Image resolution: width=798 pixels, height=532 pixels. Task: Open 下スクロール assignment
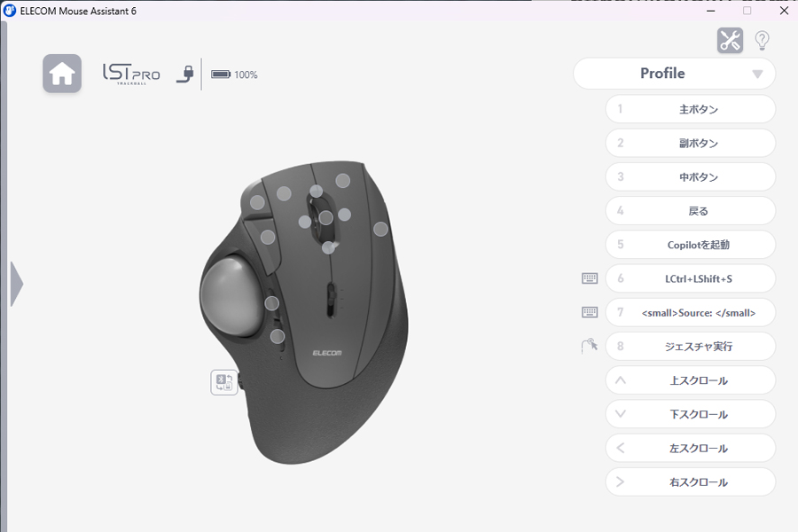(x=691, y=414)
